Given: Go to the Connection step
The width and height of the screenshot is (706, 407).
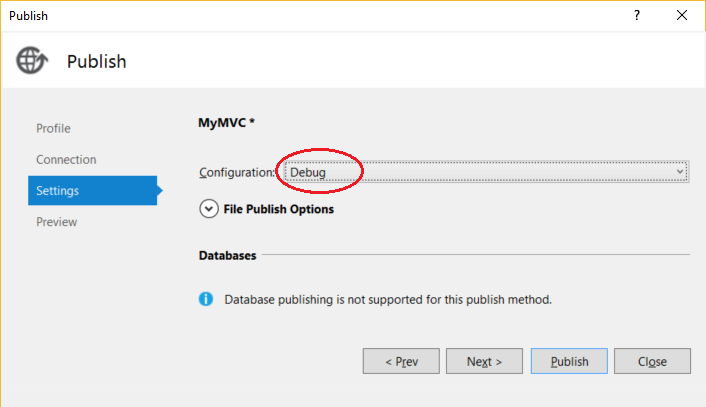Looking at the screenshot, I should 66,159.
